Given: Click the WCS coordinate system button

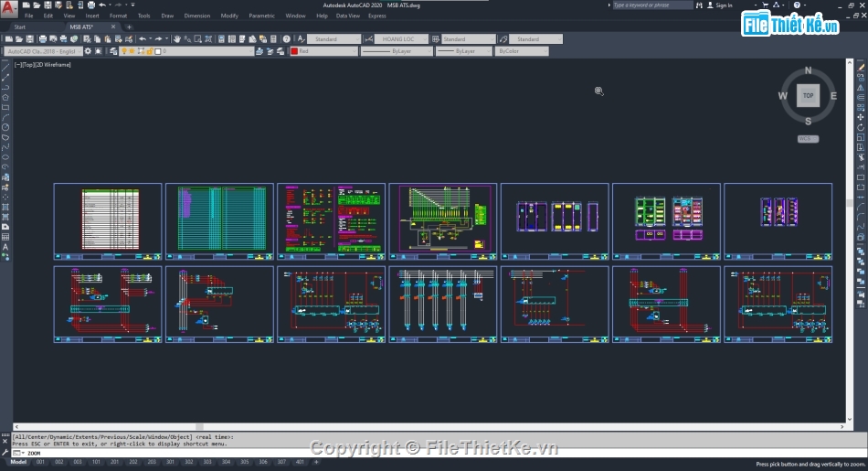Looking at the screenshot, I should pos(808,138).
